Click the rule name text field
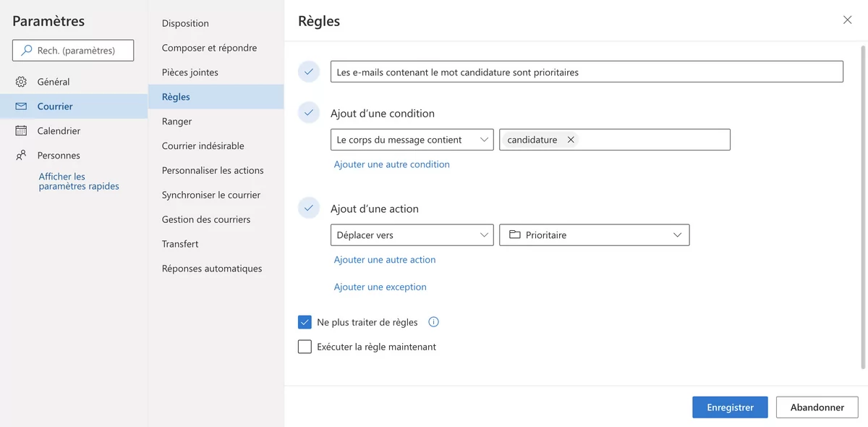This screenshot has width=868, height=427. [x=587, y=72]
